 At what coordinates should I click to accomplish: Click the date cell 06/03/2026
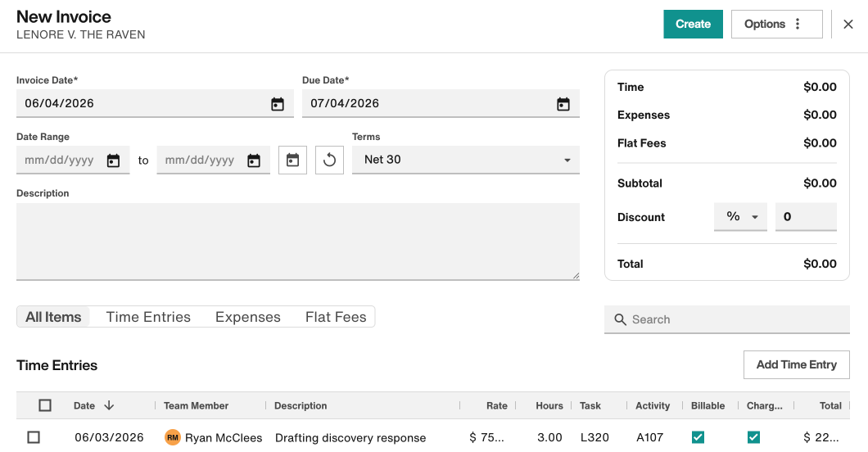coord(109,437)
